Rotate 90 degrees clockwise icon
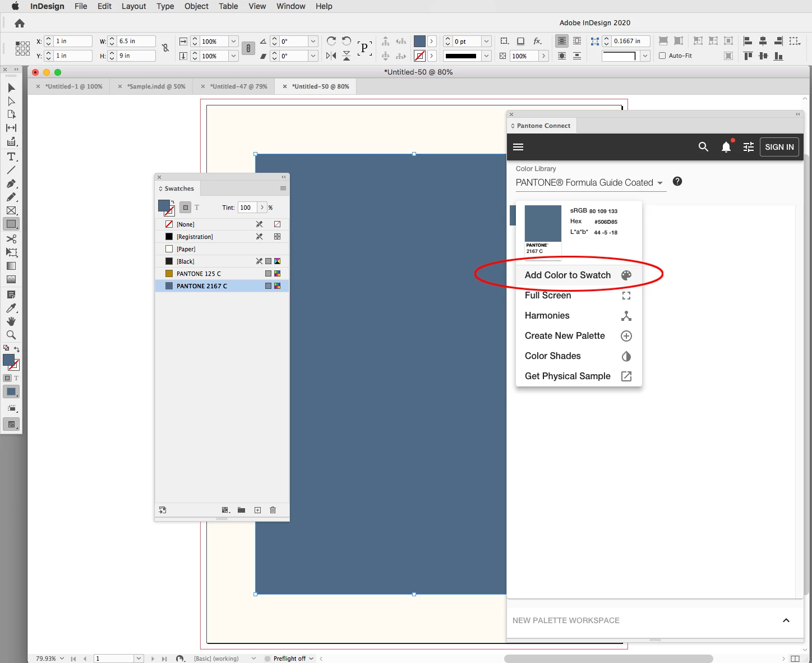 (x=331, y=41)
